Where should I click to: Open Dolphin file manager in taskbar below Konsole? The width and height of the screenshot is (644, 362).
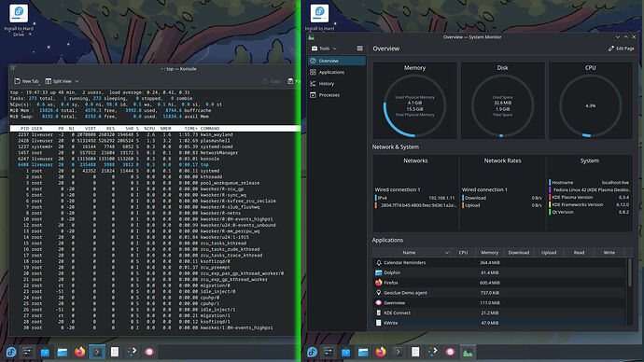(x=62, y=352)
